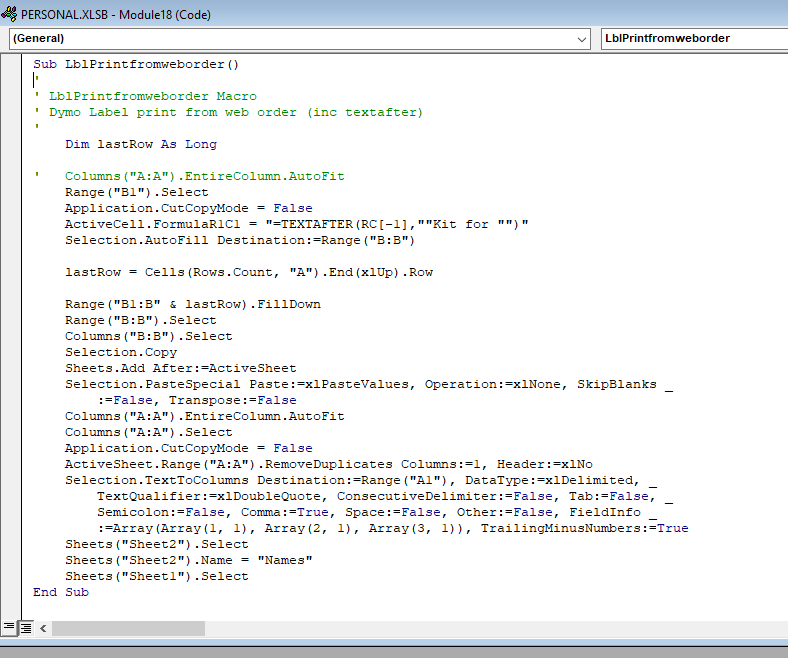
Task: Switch to Procedure View button
Action: (9, 627)
